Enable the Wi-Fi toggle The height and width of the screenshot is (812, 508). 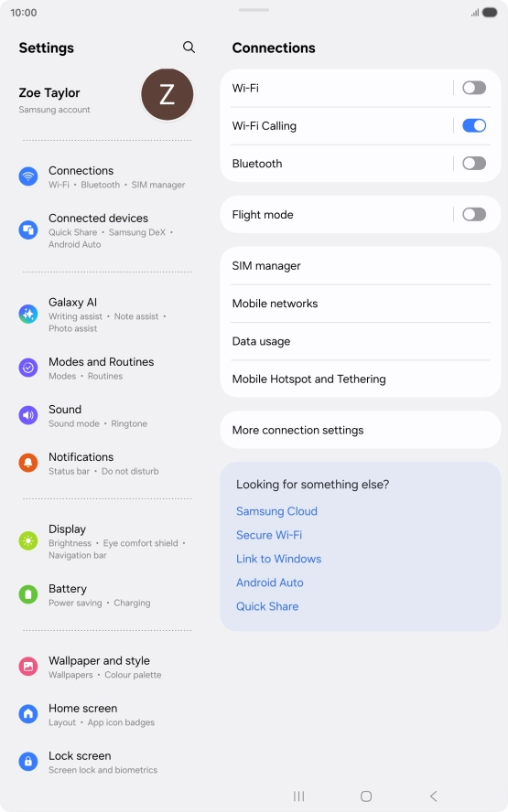point(474,88)
